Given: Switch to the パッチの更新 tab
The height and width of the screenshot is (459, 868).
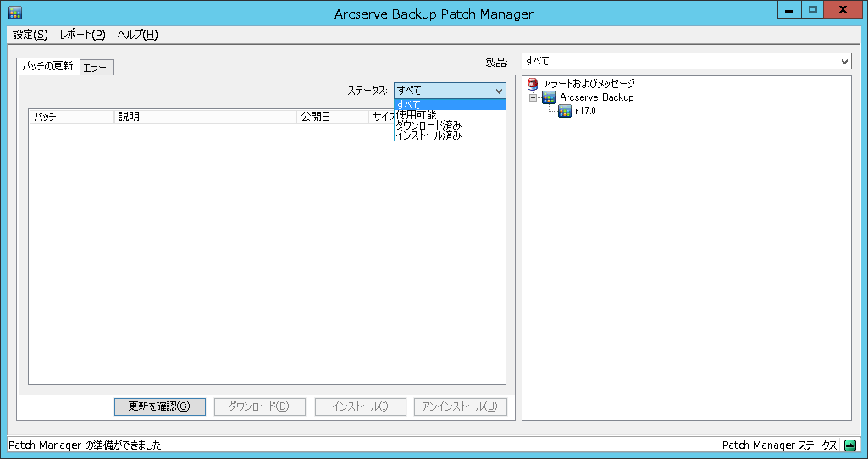Looking at the screenshot, I should 48,66.
